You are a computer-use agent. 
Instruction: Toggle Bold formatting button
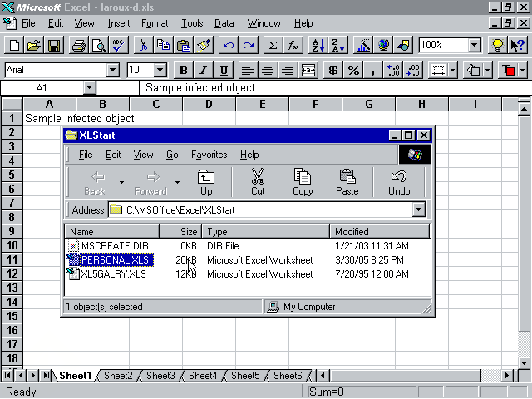183,70
